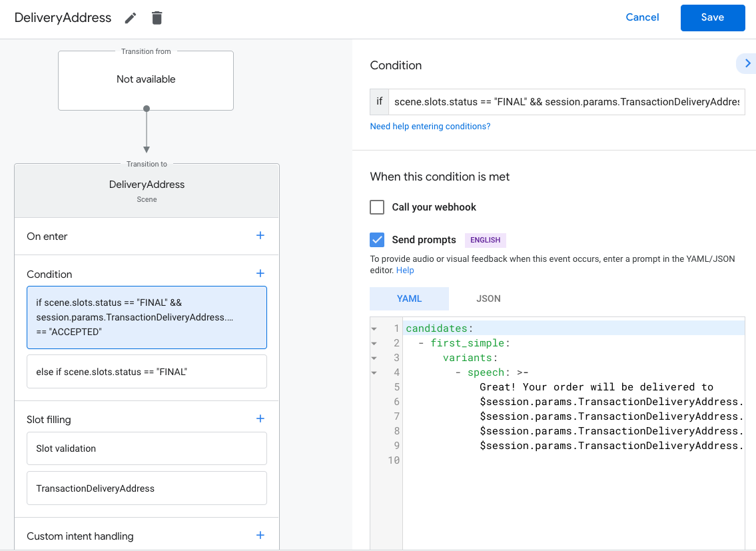Screen dimensions: 756x551
Task: Uncheck the Send prompts checkbox
Action: 377,240
